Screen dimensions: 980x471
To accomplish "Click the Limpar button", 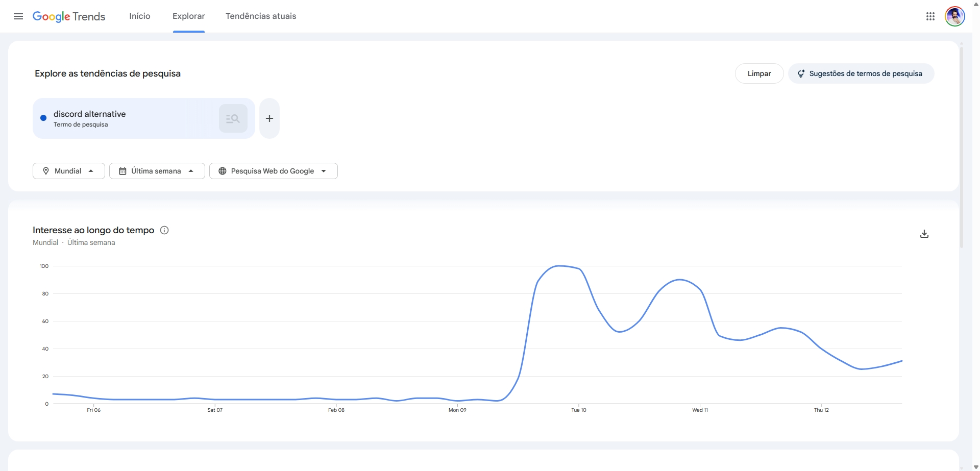I will 759,73.
